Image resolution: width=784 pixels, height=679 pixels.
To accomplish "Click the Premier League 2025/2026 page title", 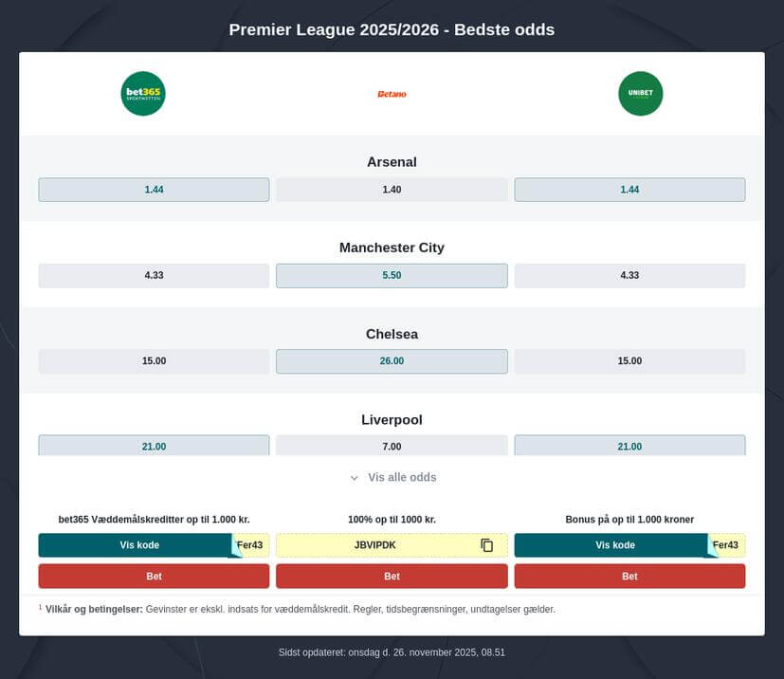I will click(x=392, y=29).
